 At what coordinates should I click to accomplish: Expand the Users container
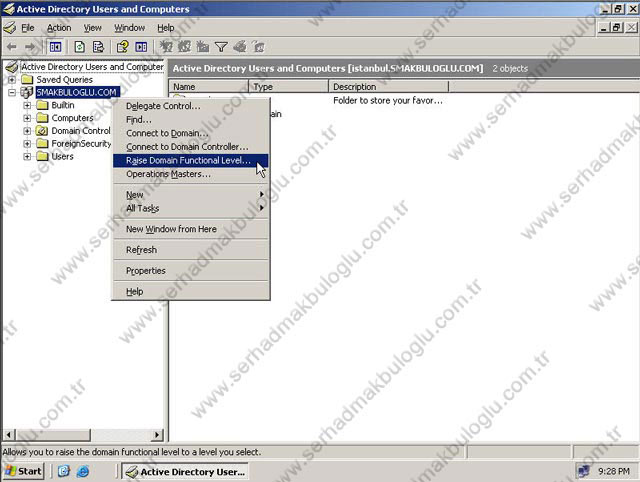27,156
